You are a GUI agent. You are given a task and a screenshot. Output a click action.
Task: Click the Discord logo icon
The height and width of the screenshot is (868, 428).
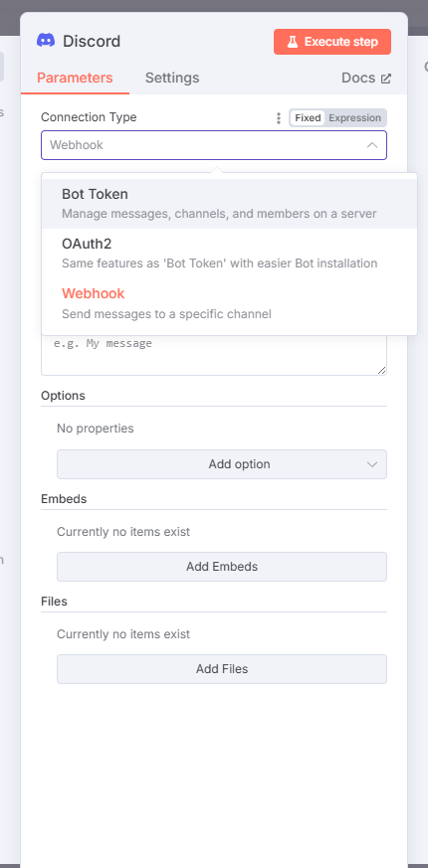[46, 41]
